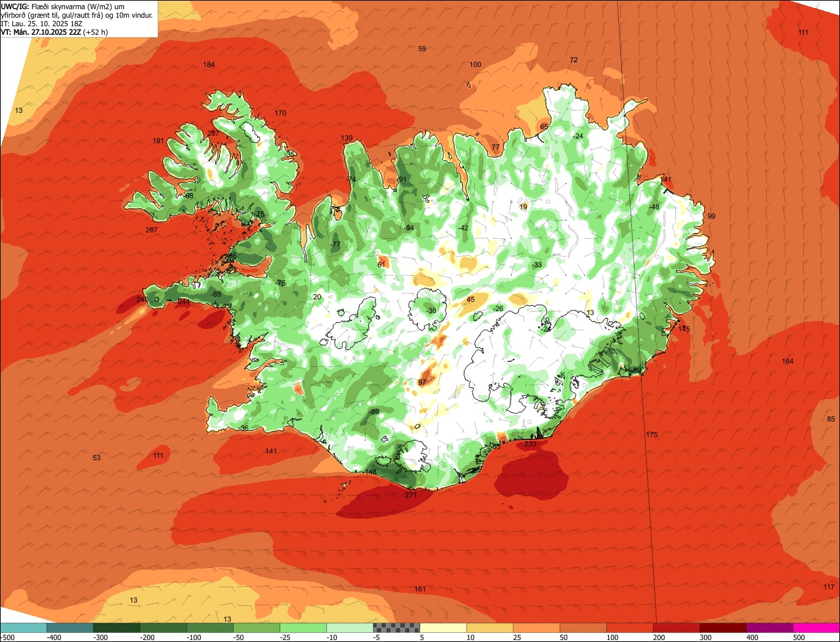Select the darkest green -300 to -200 swatch
Screen dimensions: 840x642
(x=116, y=628)
